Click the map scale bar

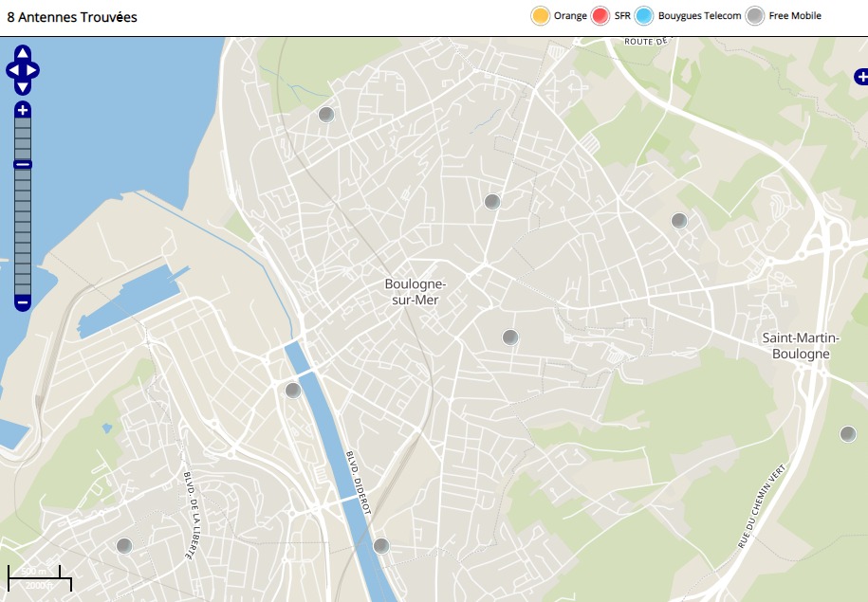36,576
